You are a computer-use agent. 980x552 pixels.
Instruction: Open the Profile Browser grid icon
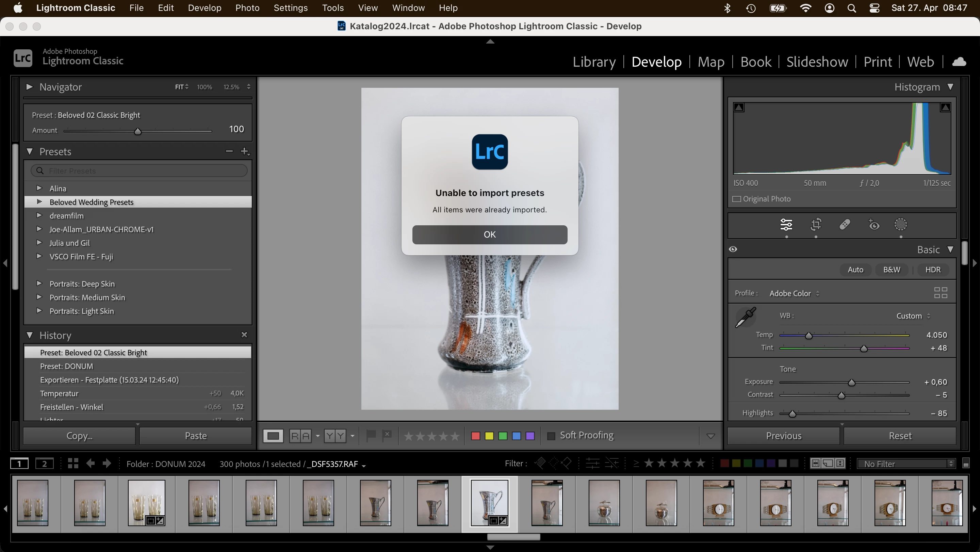pos(941,293)
